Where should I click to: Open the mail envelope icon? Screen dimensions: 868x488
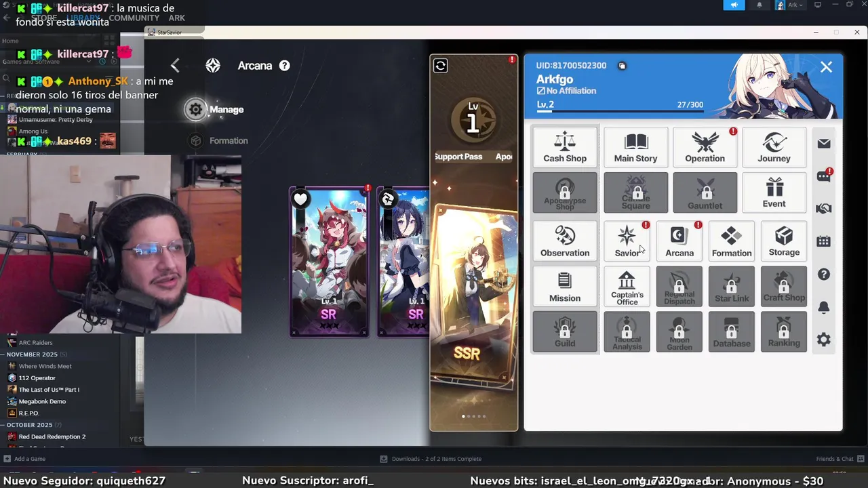click(824, 143)
